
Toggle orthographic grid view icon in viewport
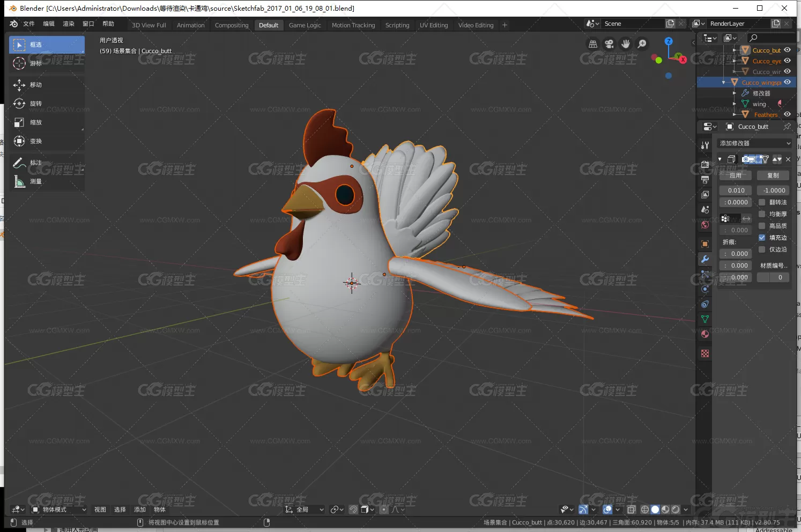[593, 44]
